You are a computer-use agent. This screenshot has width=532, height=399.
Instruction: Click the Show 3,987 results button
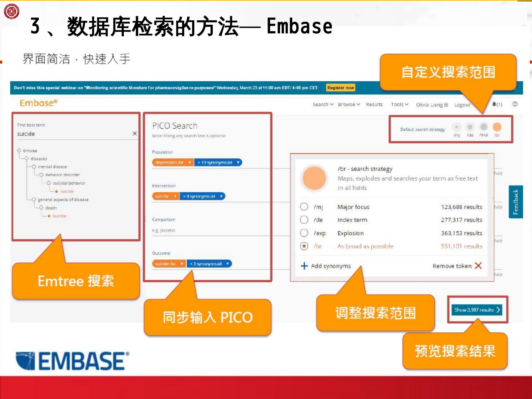477,310
